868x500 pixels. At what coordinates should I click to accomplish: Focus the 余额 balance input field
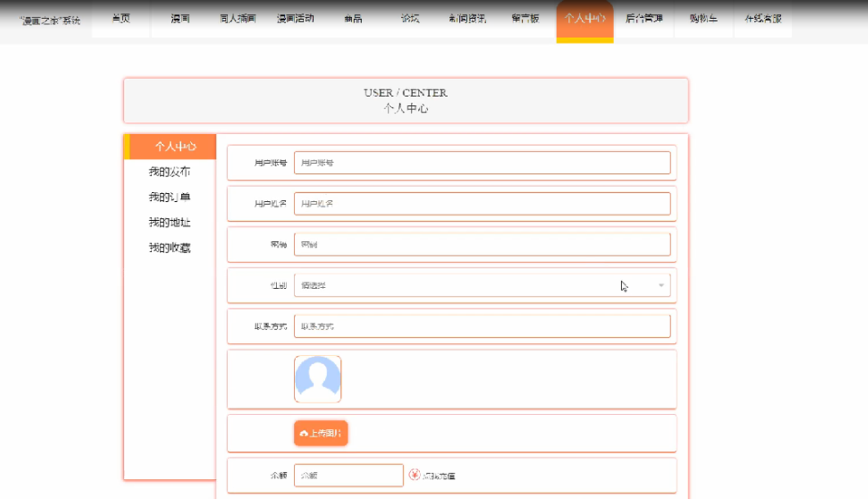[348, 475]
